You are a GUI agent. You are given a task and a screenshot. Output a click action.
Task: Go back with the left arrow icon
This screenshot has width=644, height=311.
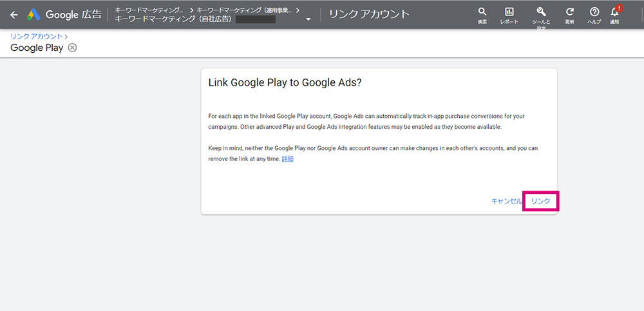point(14,15)
